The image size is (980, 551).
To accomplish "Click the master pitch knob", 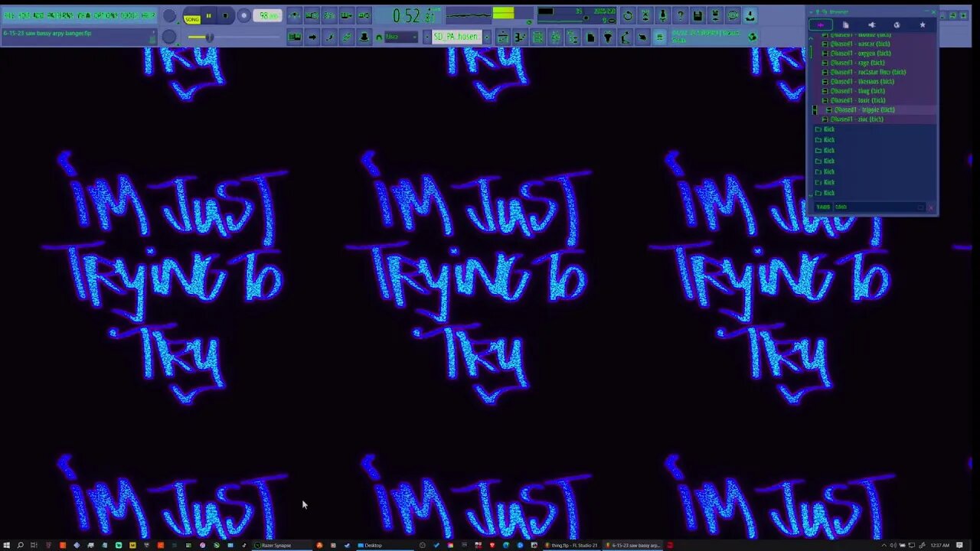I will point(169,37).
